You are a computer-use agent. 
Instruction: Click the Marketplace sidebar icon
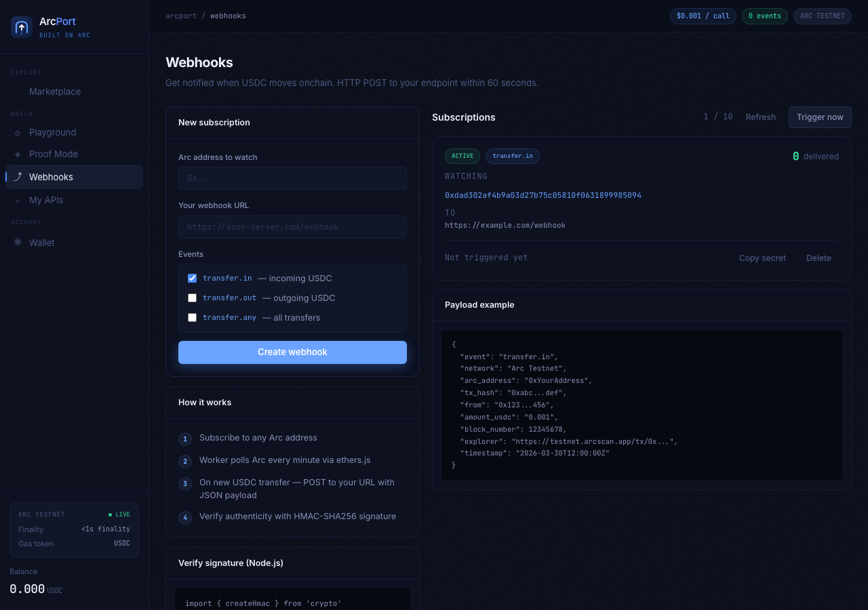coord(18,91)
